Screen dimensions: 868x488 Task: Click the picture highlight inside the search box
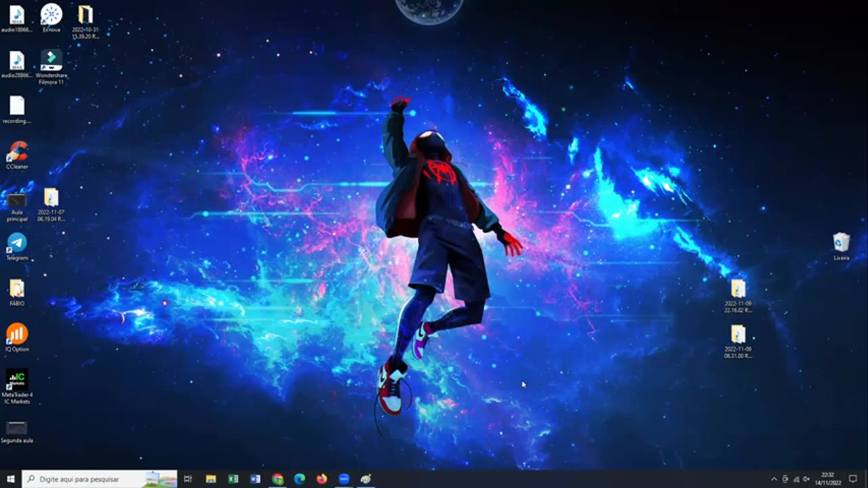pos(160,479)
